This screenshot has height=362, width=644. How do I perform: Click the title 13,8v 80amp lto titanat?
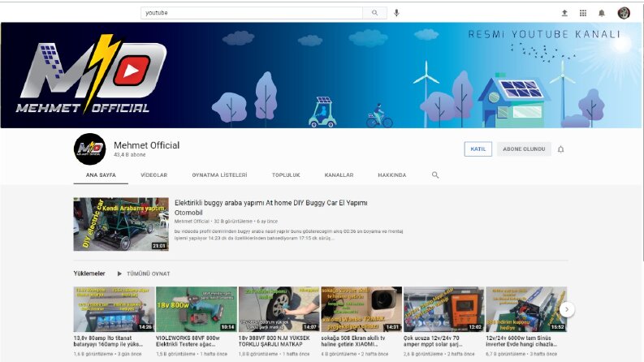coord(108,341)
